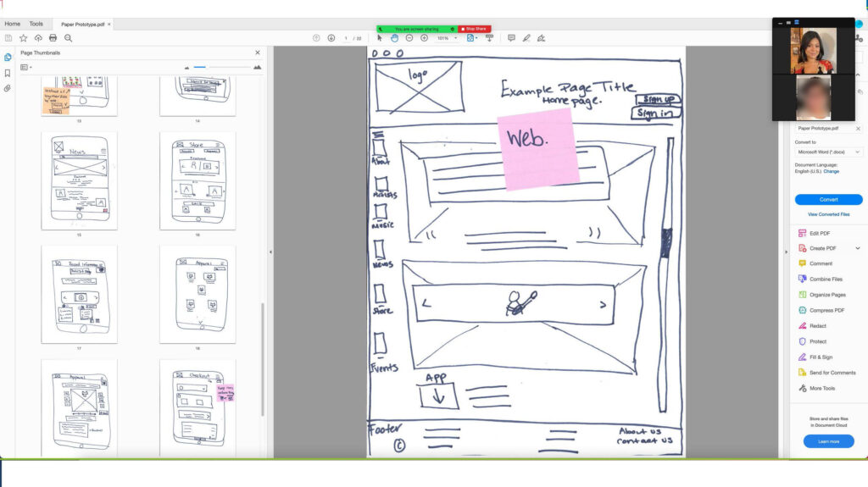This screenshot has width=868, height=487.
Task: Click the reduce thumbnail size icon
Action: 186,68
